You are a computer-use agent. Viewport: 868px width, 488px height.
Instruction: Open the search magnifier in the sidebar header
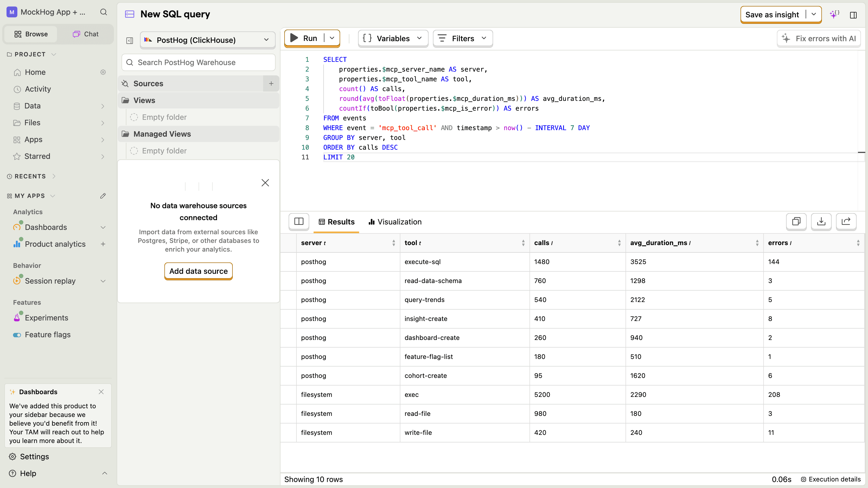pos(103,12)
